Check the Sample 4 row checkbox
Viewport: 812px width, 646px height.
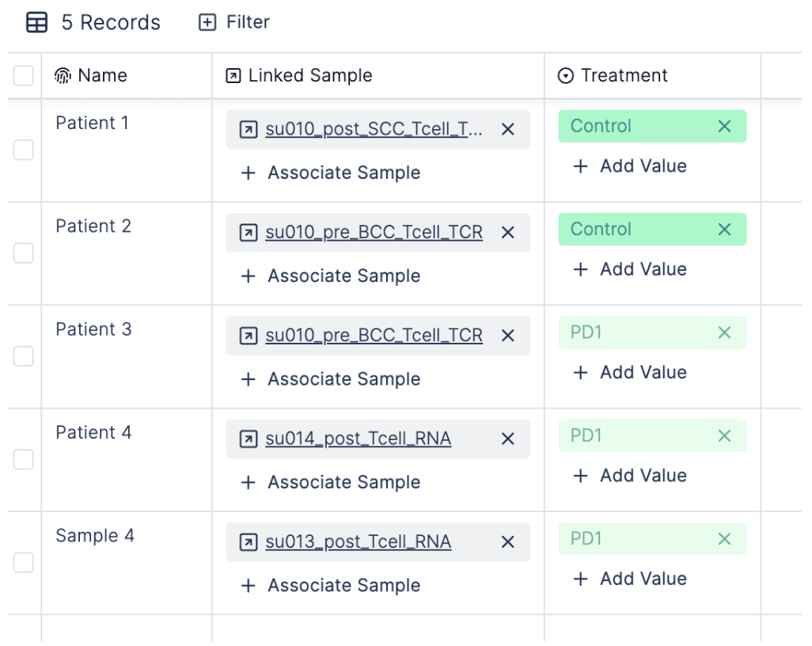pos(23,562)
